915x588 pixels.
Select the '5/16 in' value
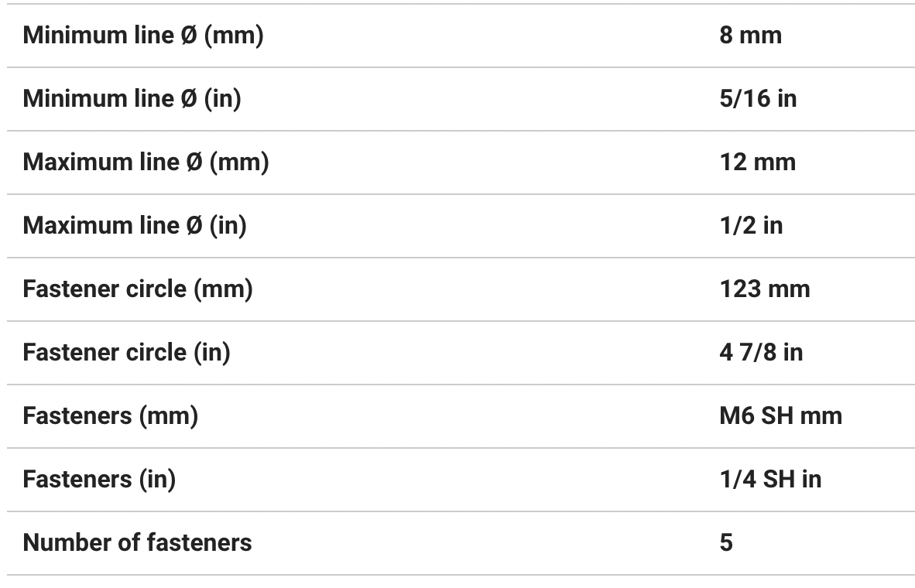point(757,99)
